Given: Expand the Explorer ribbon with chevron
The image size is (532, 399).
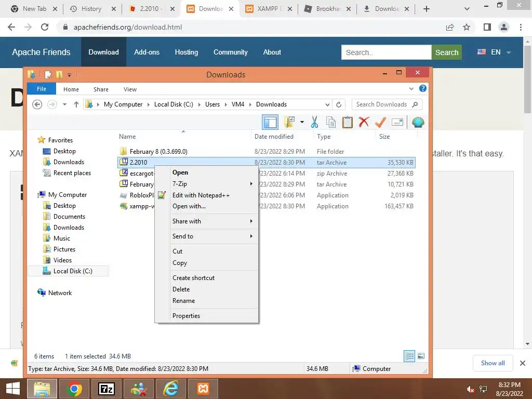Looking at the screenshot, I should [411, 88].
